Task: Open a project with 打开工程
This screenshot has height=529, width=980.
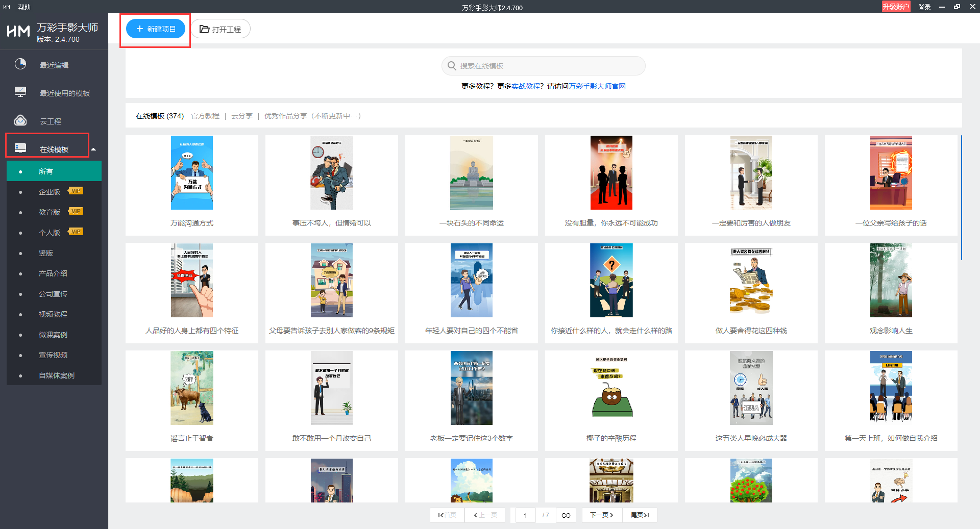Action: 220,29
